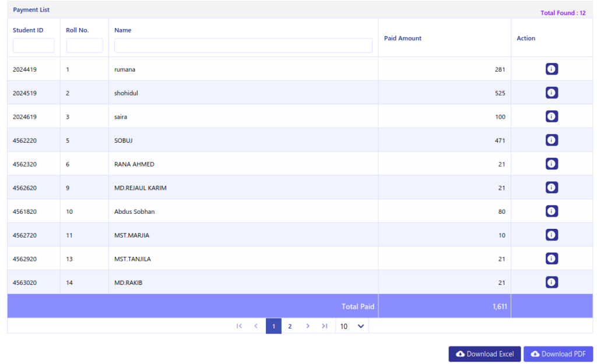The image size is (597, 364).
Task: Click the total paid value 1,611
Action: (500, 306)
